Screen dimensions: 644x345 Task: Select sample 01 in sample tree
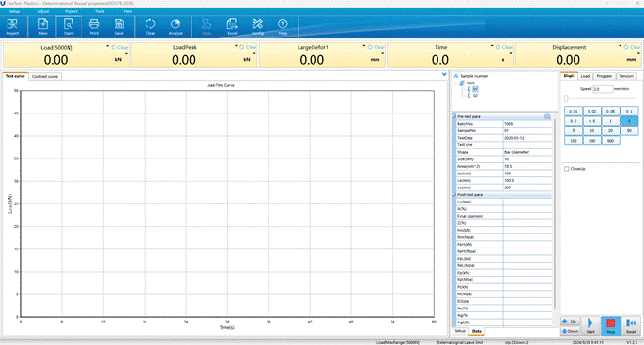475,89
